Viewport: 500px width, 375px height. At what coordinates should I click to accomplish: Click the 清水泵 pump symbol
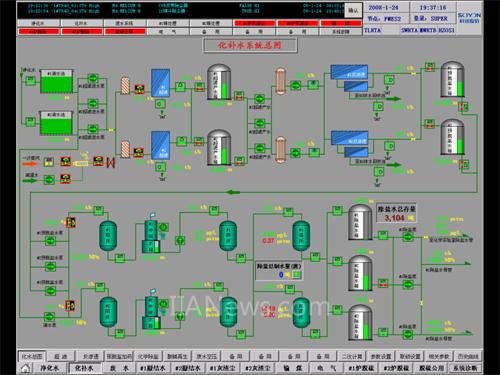coord(49,316)
